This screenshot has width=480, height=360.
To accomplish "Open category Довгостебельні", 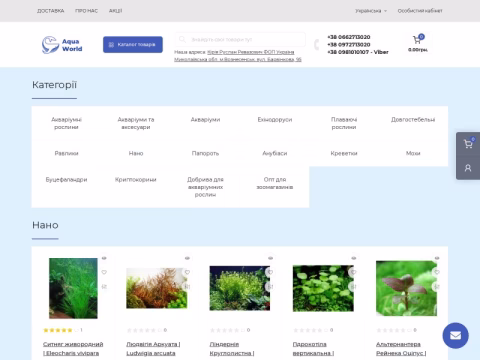I will pyautogui.click(x=413, y=119).
